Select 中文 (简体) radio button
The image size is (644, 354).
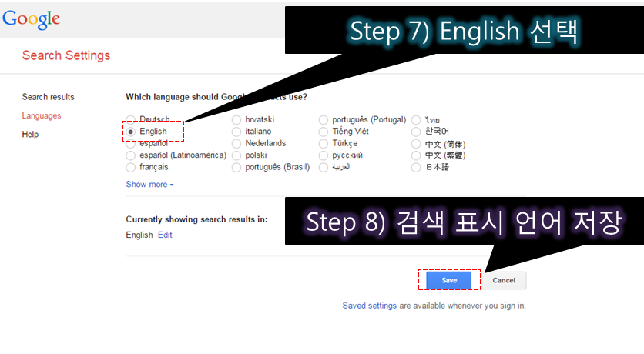(416, 144)
